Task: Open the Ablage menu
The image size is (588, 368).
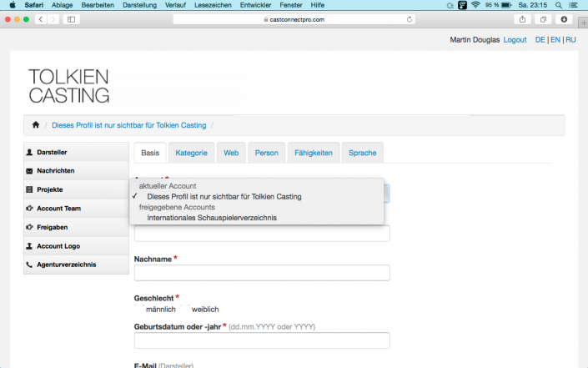Action: coord(62,5)
